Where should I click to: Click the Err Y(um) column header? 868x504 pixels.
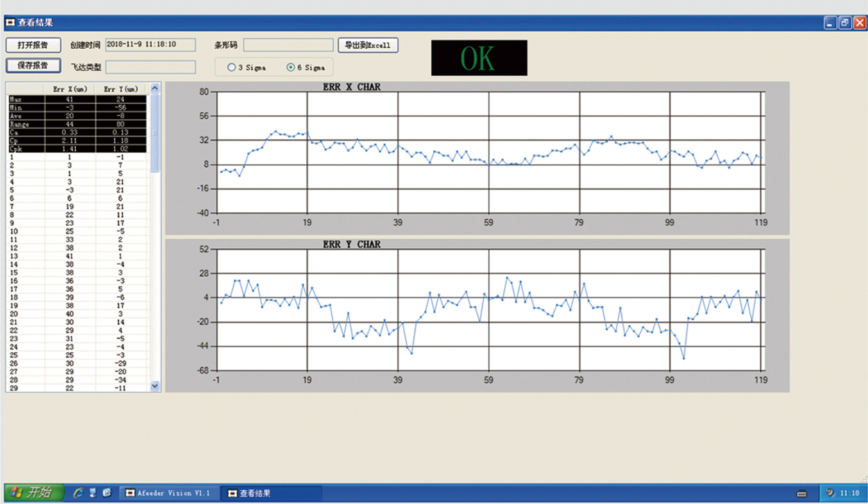pos(121,89)
